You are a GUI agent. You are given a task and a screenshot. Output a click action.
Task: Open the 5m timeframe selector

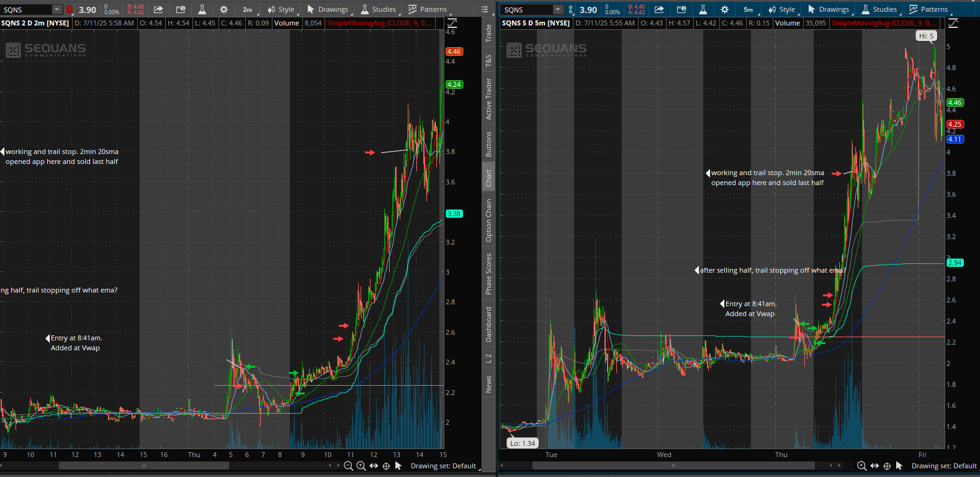pos(748,9)
